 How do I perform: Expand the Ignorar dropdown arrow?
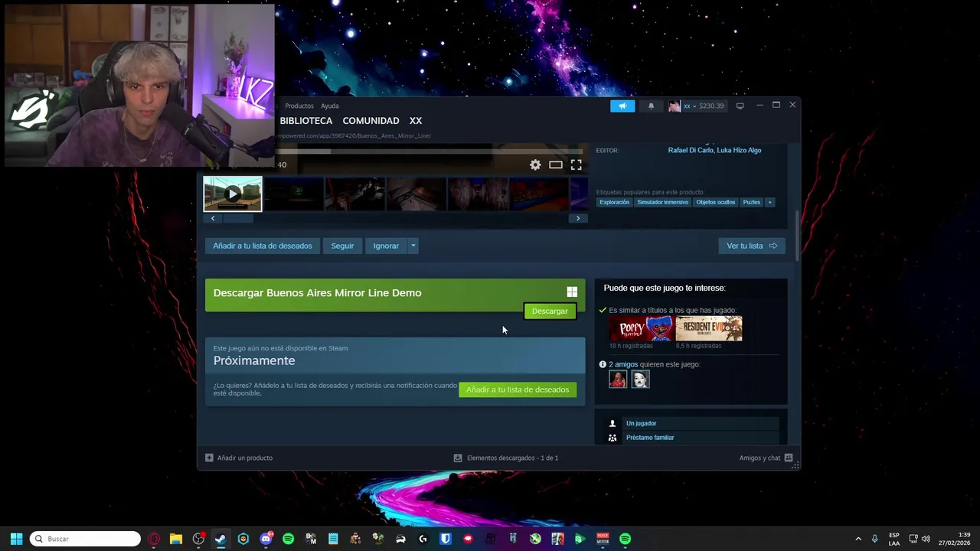(413, 246)
